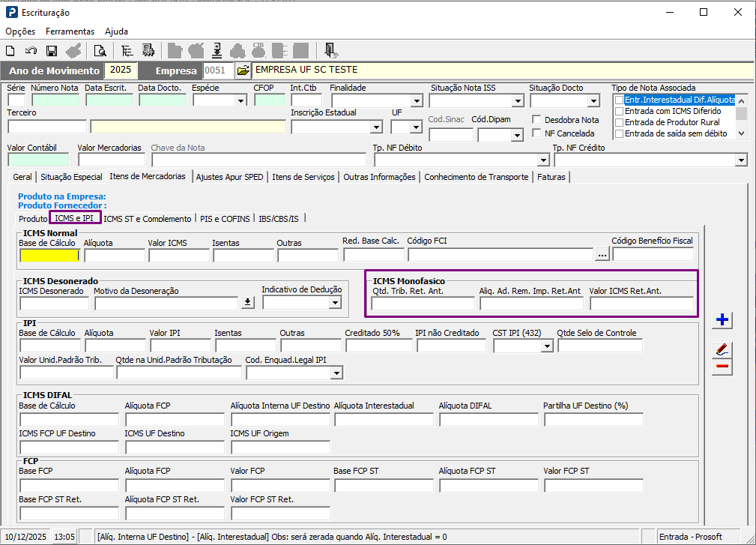The height and width of the screenshot is (545, 756).
Task: Click the greyed-out folder toolbar icon
Action: pyautogui.click(x=175, y=51)
